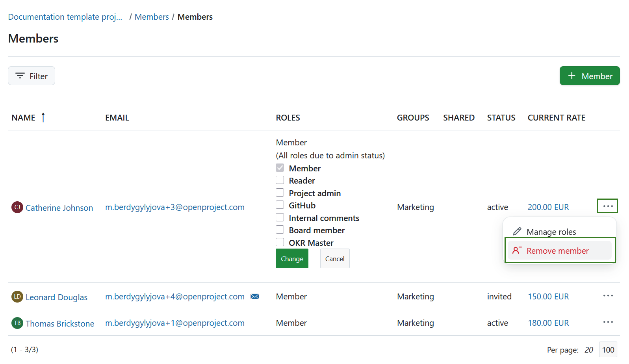Enable the GitHub role checkbox

[280, 205]
